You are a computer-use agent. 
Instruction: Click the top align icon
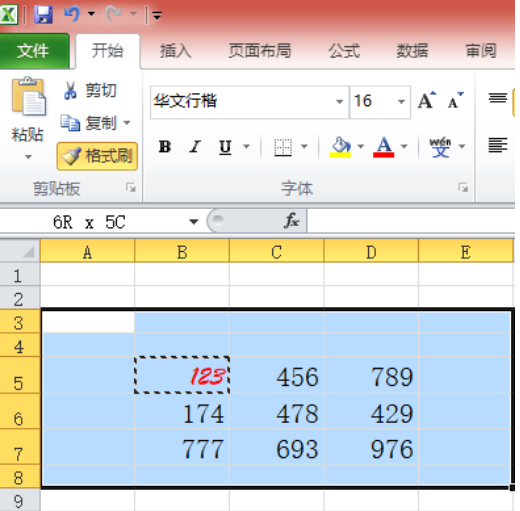[498, 98]
